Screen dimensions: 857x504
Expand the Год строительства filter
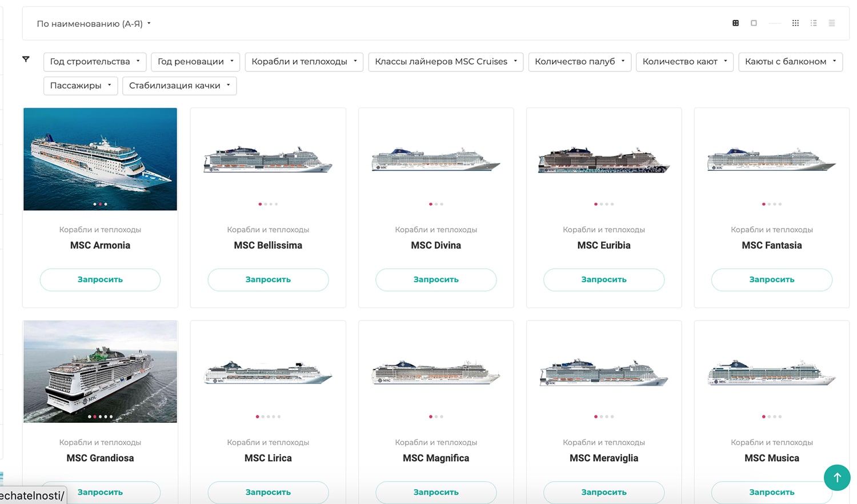tap(95, 62)
